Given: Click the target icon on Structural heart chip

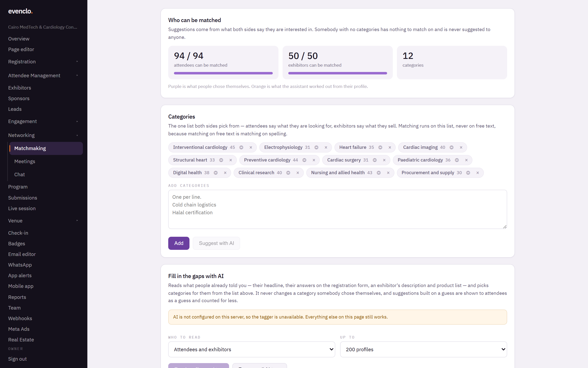Looking at the screenshot, I should pyautogui.click(x=221, y=160).
